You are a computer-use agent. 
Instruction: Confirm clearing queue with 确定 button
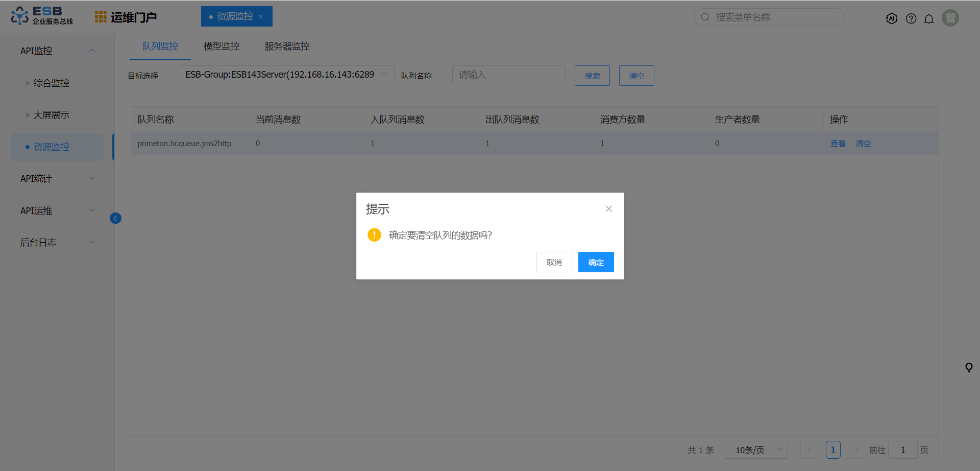point(596,262)
